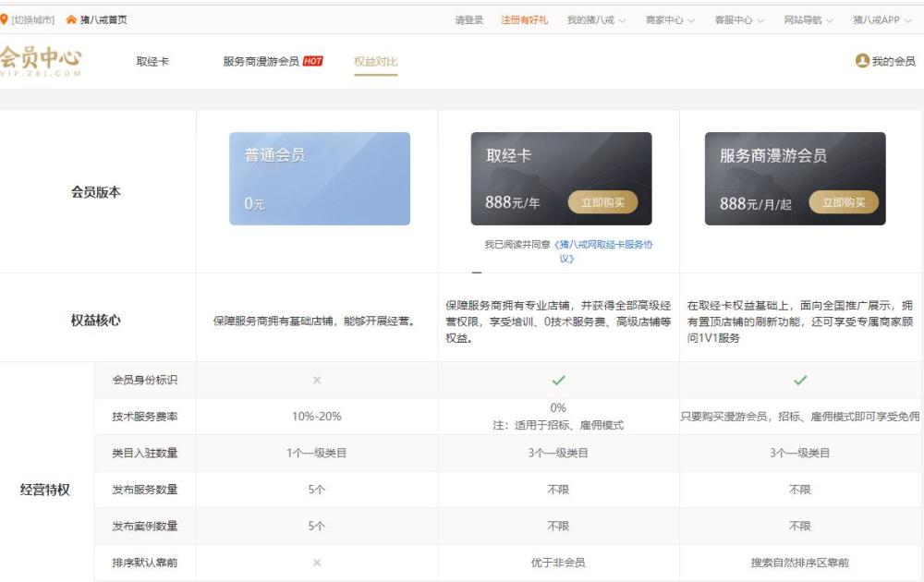Select the 权益对比 tab

(x=375, y=61)
